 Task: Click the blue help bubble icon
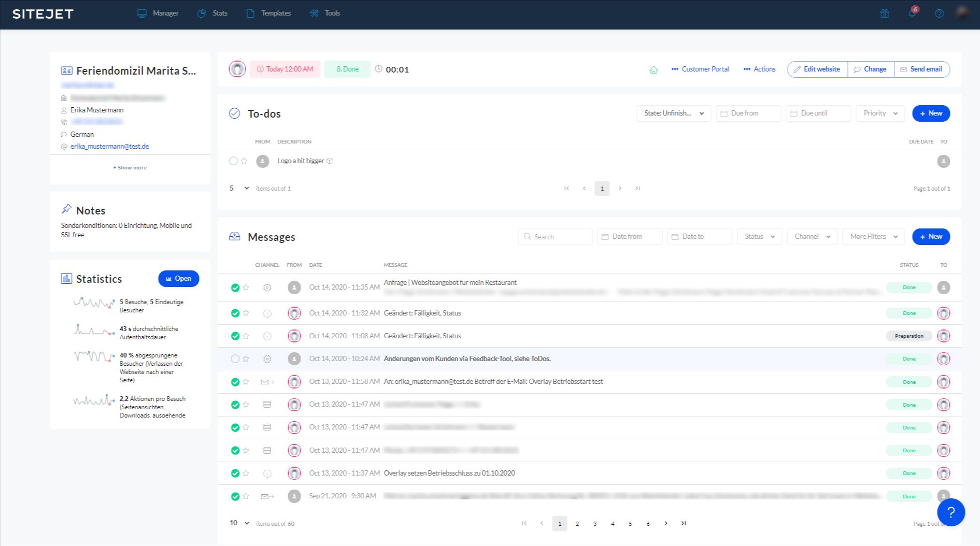[950, 512]
